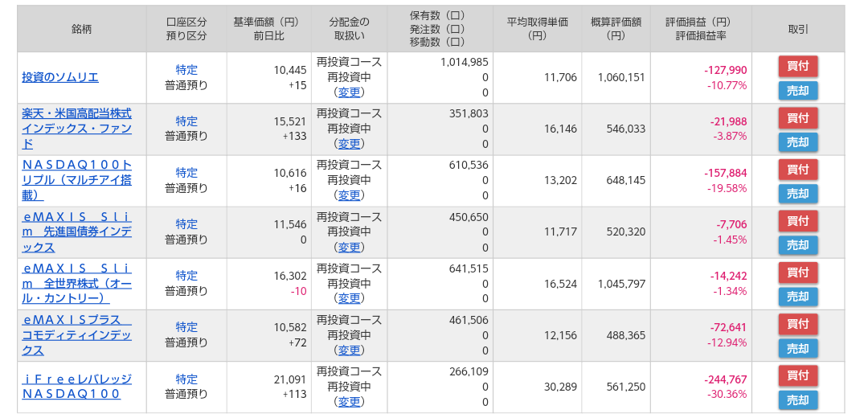Open 楽天・米国高配当株式インデックス・ファンド link

tap(77, 129)
